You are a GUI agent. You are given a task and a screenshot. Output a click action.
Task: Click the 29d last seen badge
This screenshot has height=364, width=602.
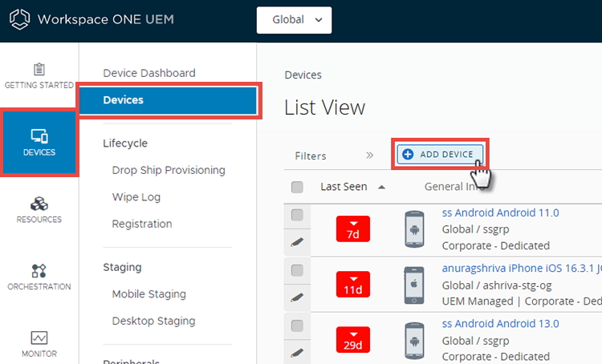[353, 339]
